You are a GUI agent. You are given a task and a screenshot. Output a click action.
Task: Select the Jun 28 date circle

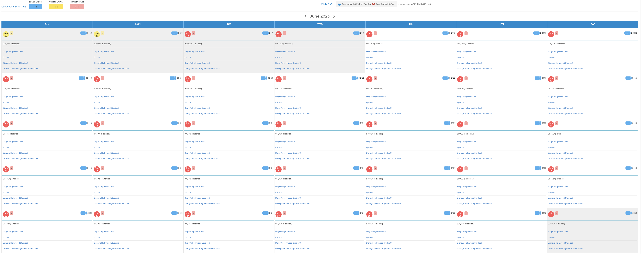(279, 214)
